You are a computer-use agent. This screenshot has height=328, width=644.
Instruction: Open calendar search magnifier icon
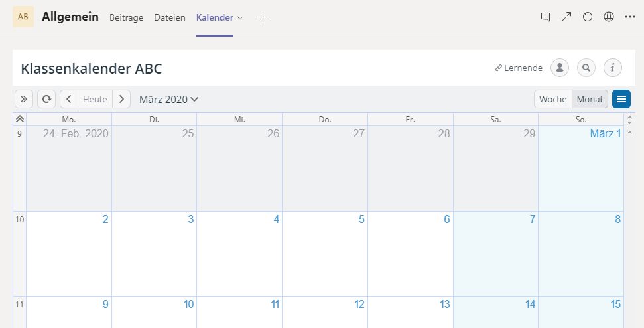[586, 68]
